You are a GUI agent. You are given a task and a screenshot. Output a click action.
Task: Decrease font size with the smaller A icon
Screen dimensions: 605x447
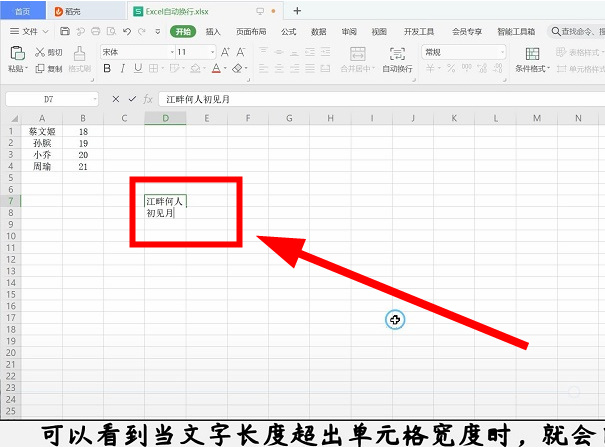point(241,52)
